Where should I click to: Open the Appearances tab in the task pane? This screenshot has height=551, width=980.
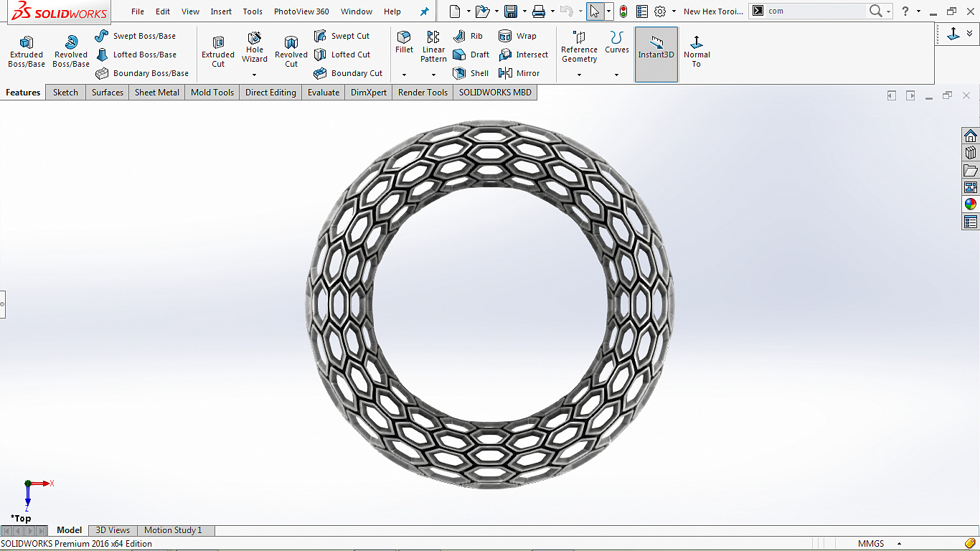point(970,204)
